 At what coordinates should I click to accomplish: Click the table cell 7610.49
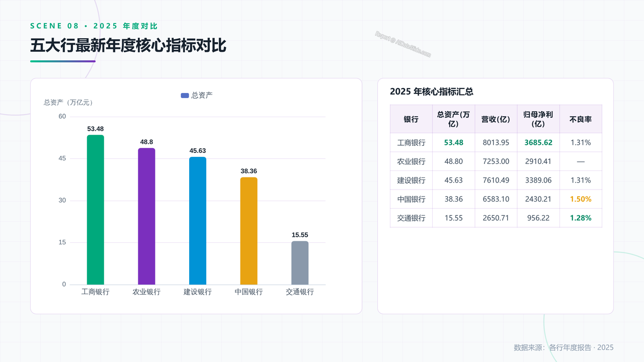[496, 180]
